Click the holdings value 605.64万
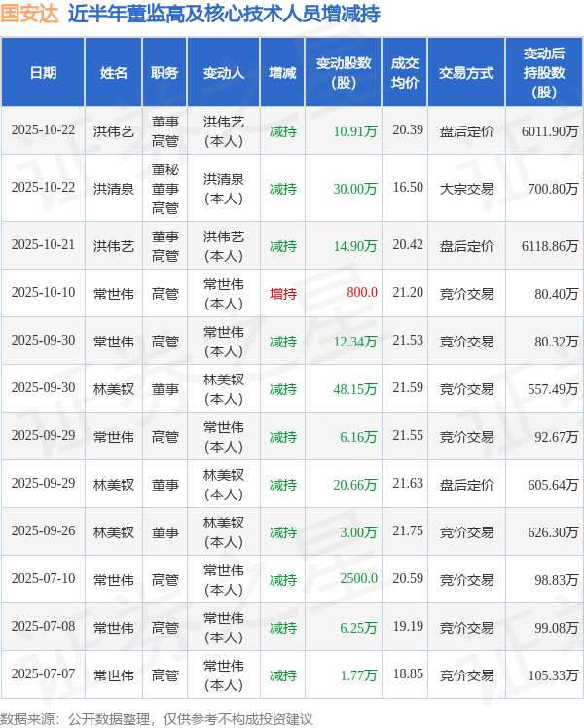The height and width of the screenshot is (728, 584). pyautogui.click(x=553, y=485)
